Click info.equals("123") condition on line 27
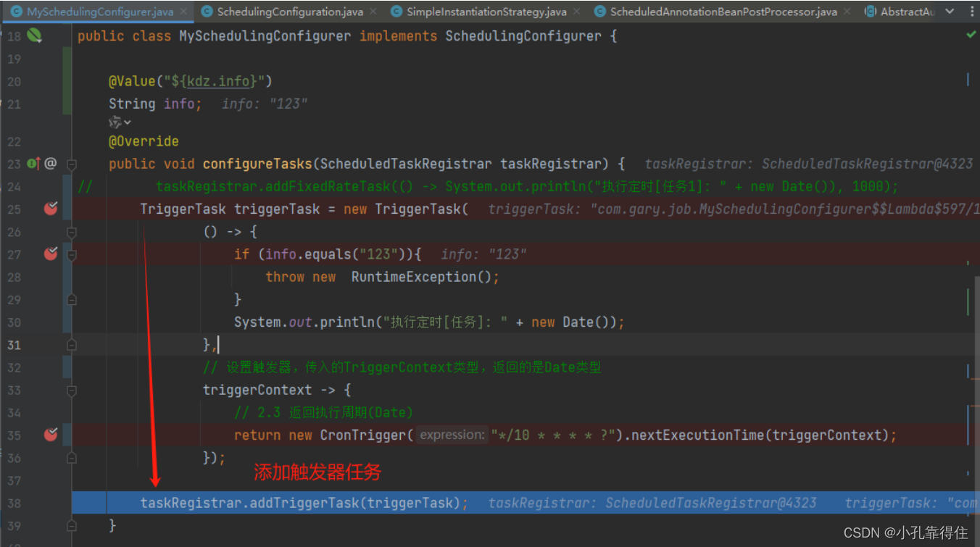 (334, 254)
